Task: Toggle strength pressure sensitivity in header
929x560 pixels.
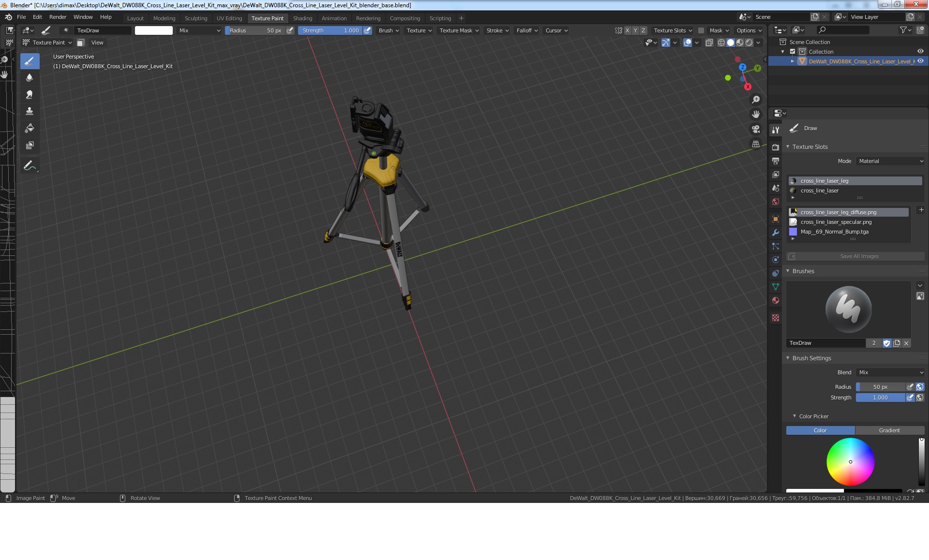Action: 368,30
